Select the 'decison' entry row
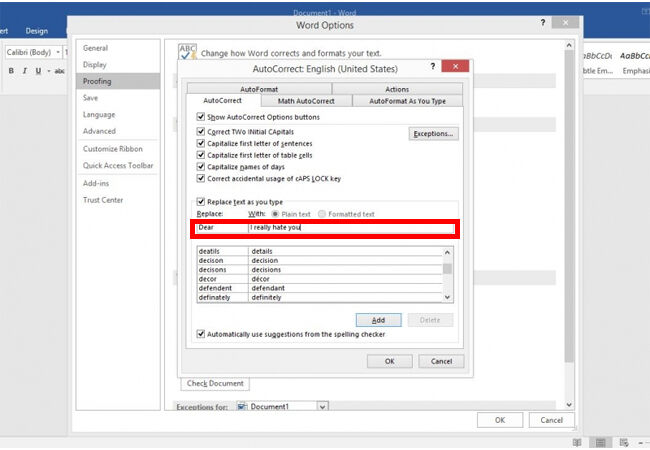 pos(320,260)
